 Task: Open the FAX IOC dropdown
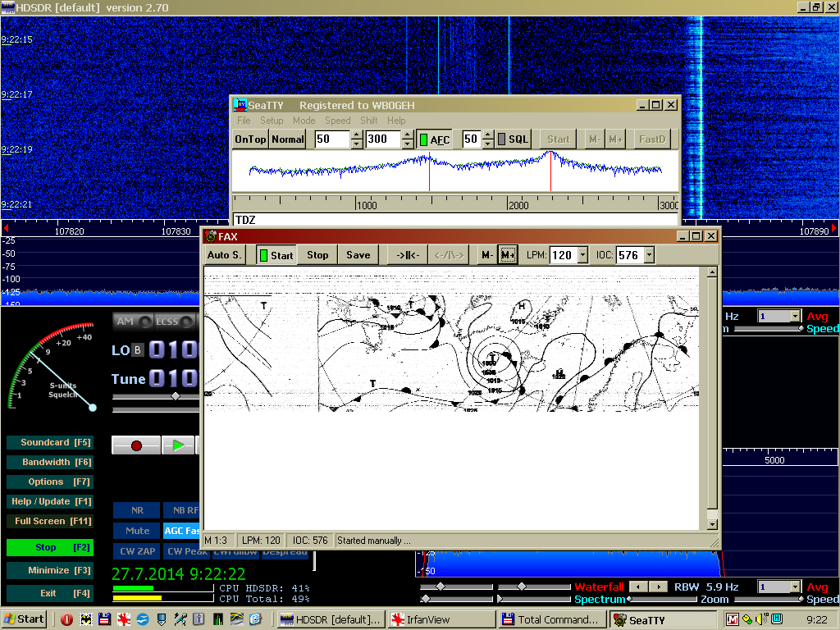[x=650, y=255]
